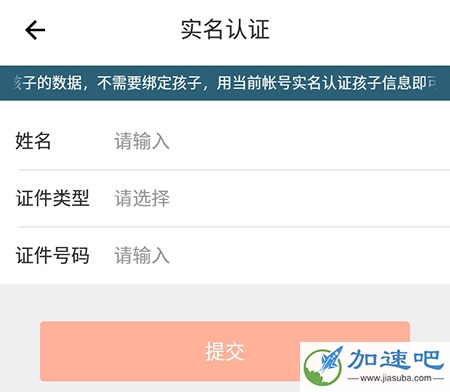Click empty header space right of 实名认证
The width and height of the screenshot is (450, 392).
[x=358, y=30]
